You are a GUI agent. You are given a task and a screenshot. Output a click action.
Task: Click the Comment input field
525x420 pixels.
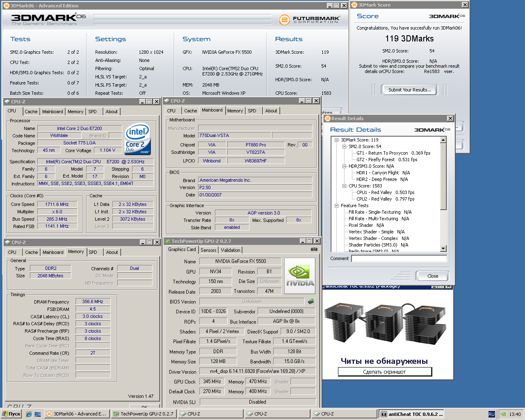coord(399,258)
